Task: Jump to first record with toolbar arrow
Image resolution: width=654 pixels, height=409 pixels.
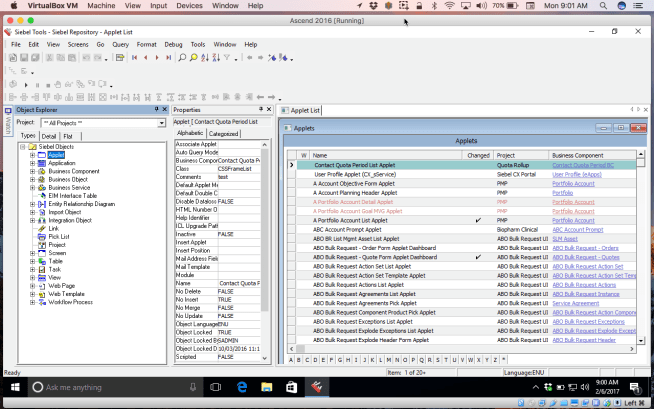Action: (134, 58)
